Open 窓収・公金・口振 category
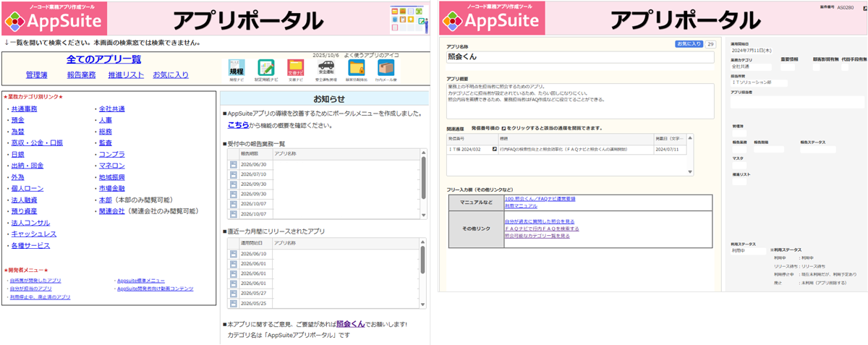Screen dimensions: 868x345 (x=37, y=142)
